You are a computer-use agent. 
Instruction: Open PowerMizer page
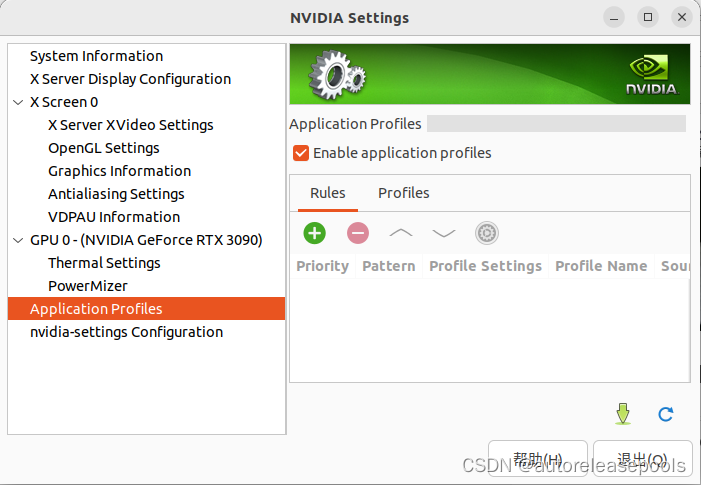click(88, 286)
